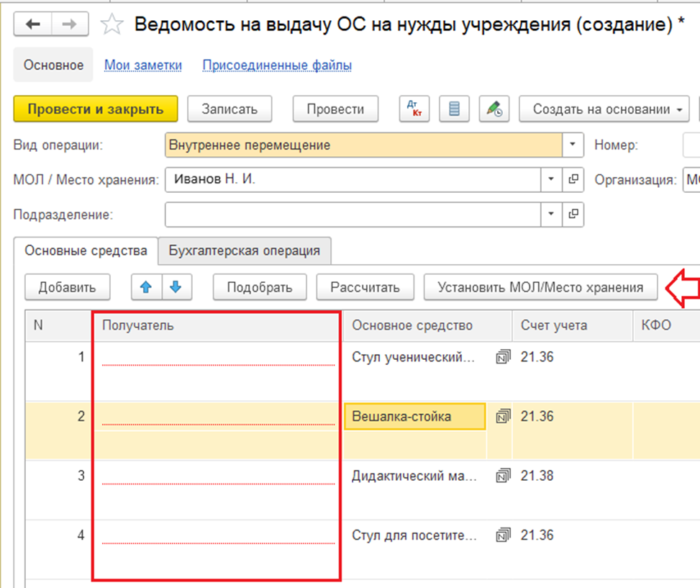
Task: Open the document list report icon
Action: (x=454, y=109)
